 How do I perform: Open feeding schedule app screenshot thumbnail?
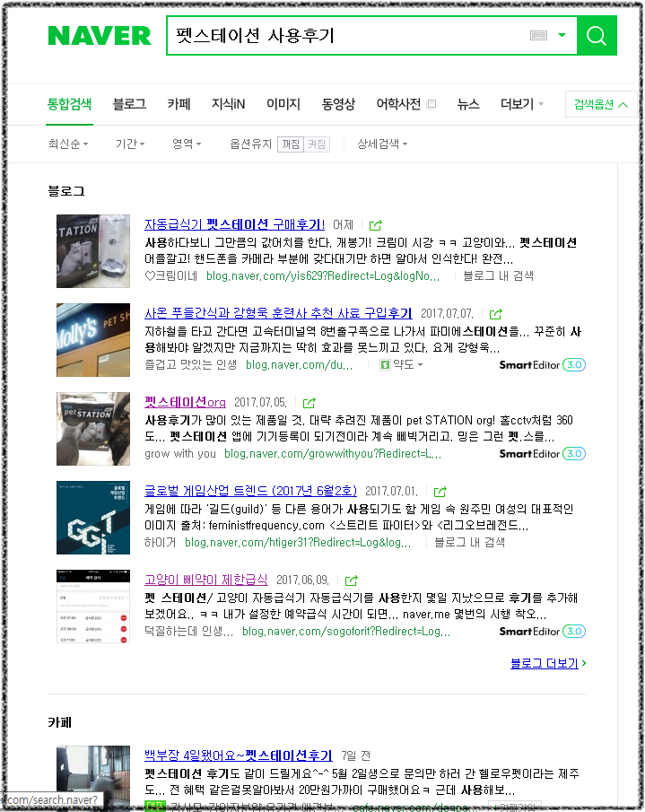93,607
